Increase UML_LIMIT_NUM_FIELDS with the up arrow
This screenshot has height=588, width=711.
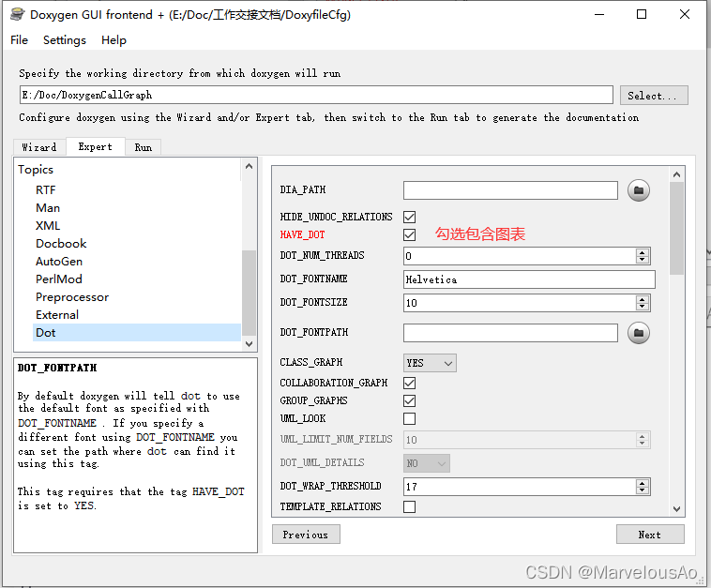click(643, 436)
